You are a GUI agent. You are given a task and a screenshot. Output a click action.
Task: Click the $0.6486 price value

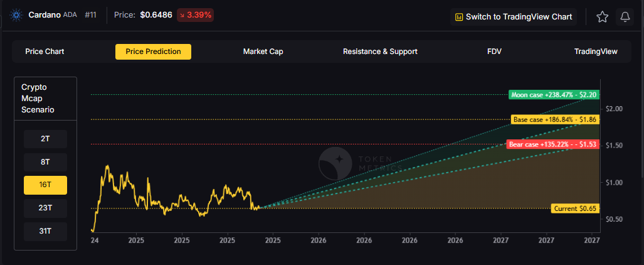click(x=156, y=16)
